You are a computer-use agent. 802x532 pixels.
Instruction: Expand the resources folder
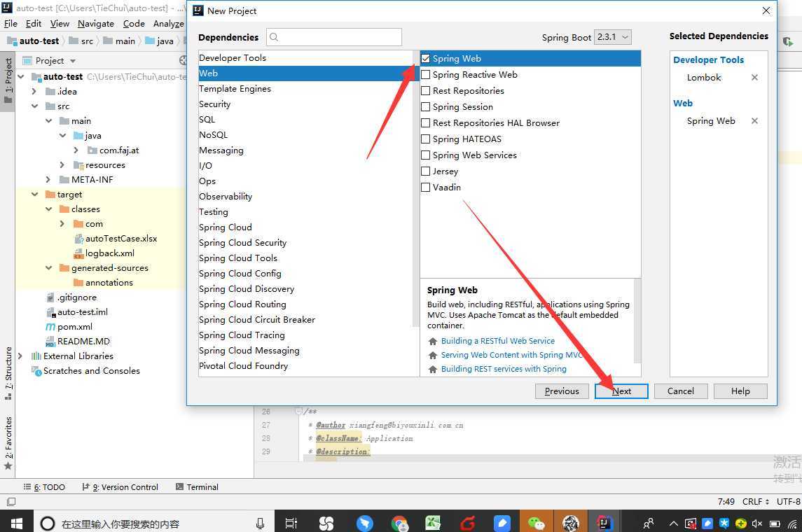click(62, 165)
